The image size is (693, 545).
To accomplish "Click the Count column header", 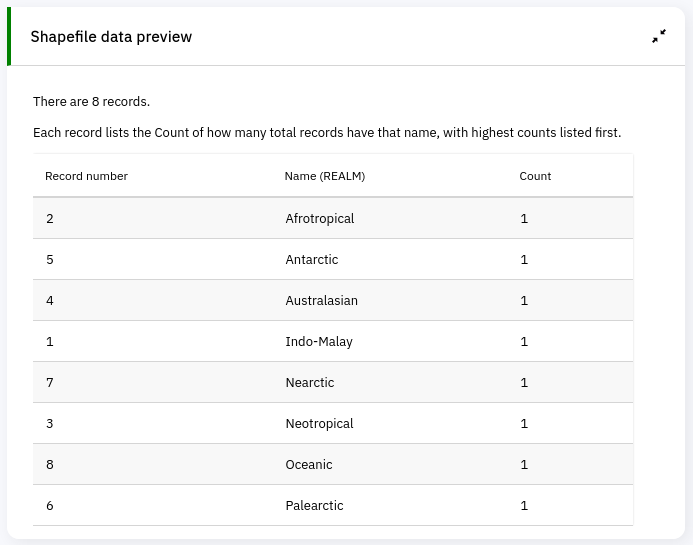I will click(x=535, y=176).
